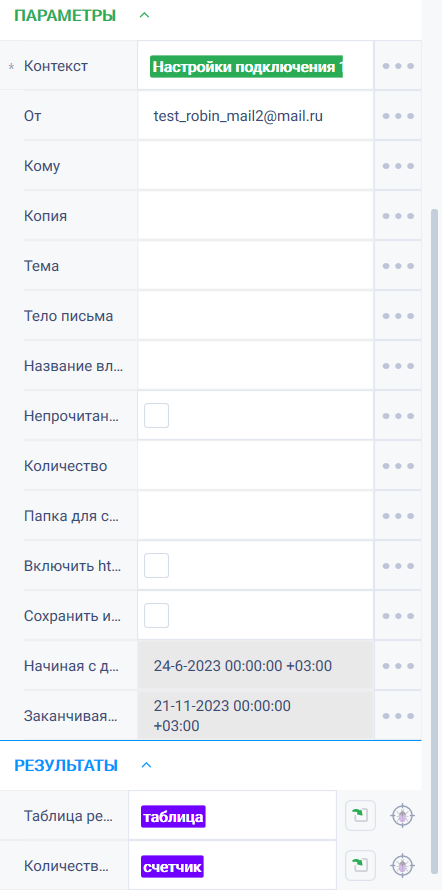Open Начиная с даты date field
Screen dimensions: 442x890
255,666
